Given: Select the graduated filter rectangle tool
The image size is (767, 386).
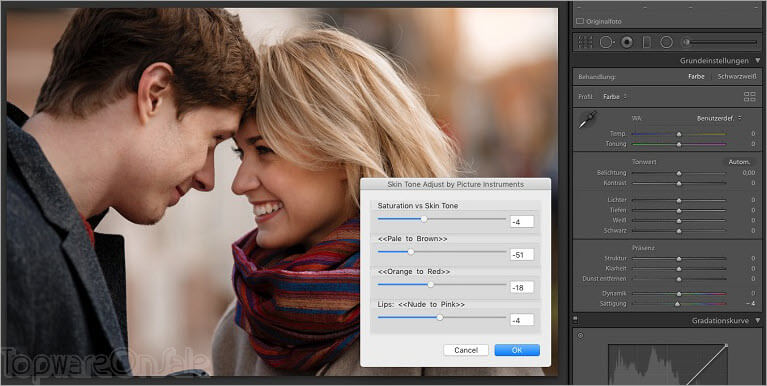Looking at the screenshot, I should point(647,42).
